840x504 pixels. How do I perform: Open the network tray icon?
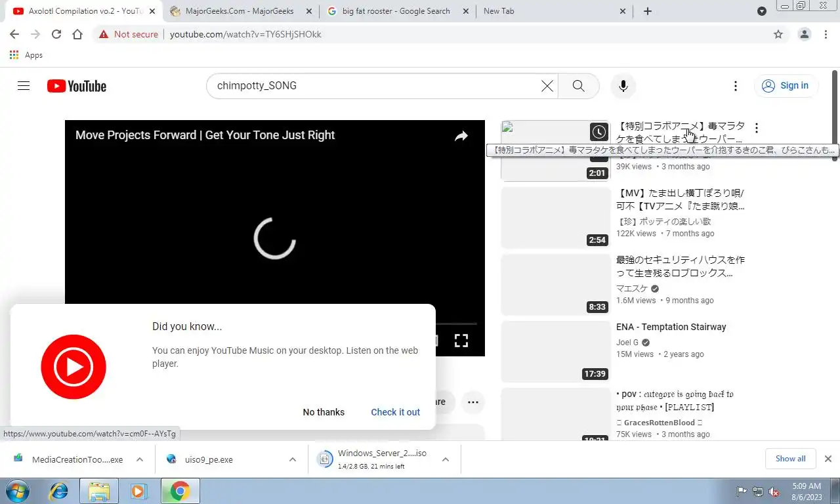pos(758,492)
